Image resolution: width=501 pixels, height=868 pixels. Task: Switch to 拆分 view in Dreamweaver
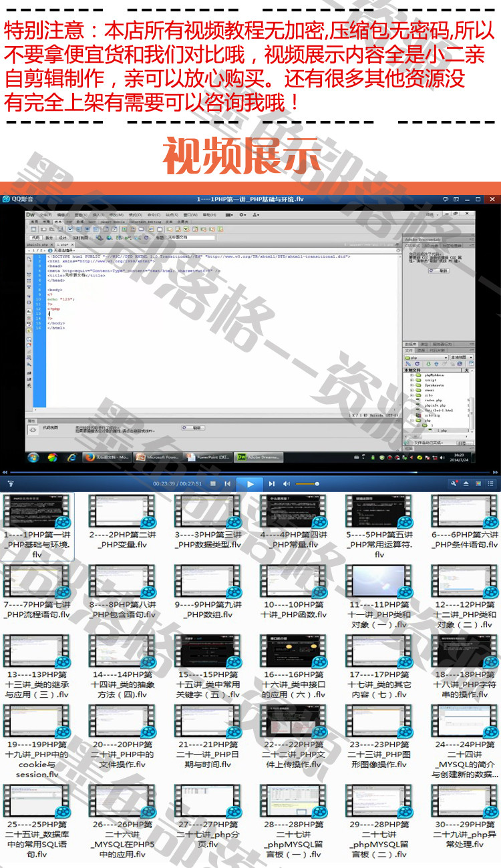(49, 237)
